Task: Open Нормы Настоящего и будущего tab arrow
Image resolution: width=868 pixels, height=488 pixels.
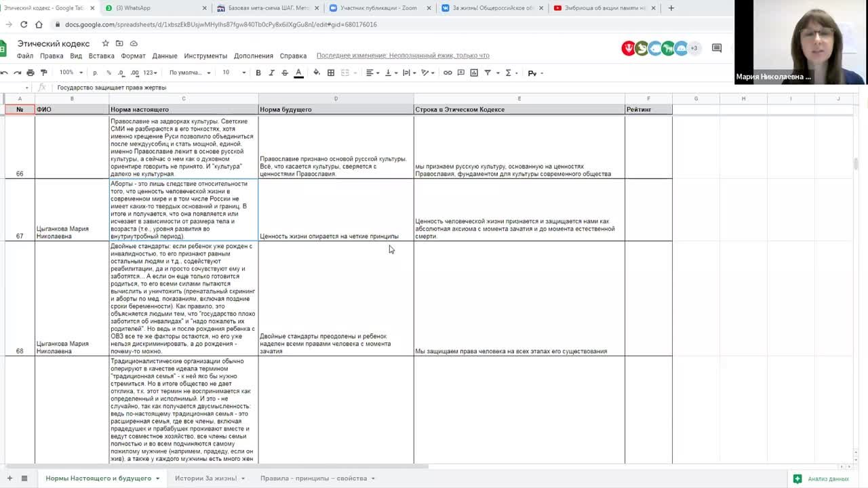Action: pyautogui.click(x=157, y=479)
